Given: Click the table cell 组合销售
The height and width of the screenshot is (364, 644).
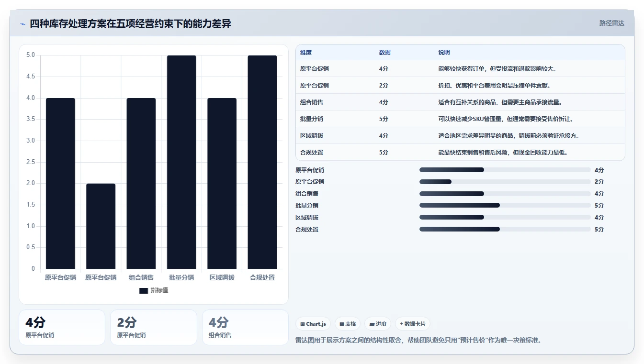Looking at the screenshot, I should coord(312,102).
